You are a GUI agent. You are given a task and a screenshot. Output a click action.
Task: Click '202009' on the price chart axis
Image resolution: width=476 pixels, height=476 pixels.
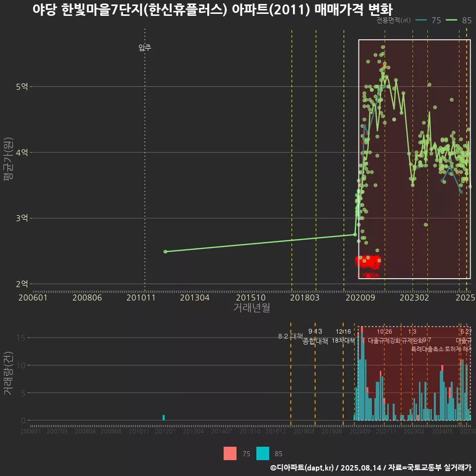pyautogui.click(x=360, y=297)
